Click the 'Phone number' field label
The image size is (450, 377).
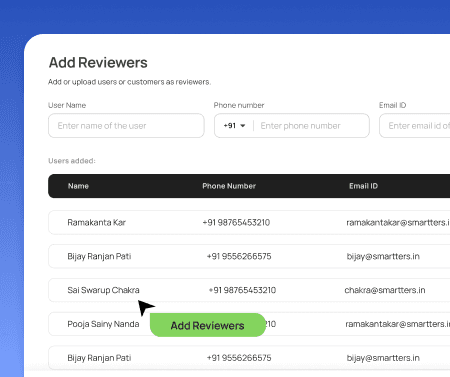(239, 105)
